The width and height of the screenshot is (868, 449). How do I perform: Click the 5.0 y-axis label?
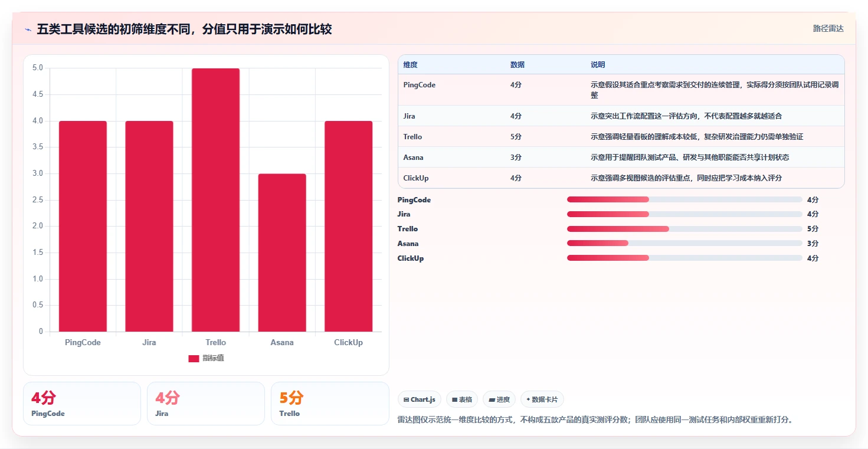coord(37,68)
